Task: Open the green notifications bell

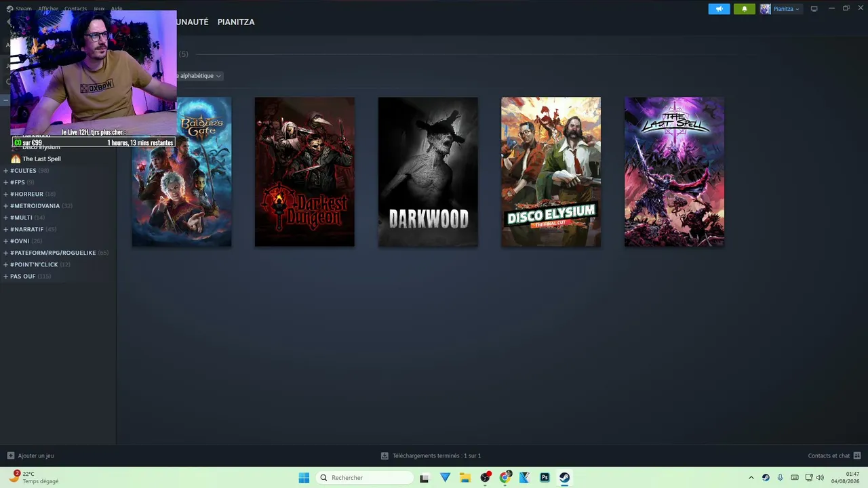Action: (x=744, y=9)
